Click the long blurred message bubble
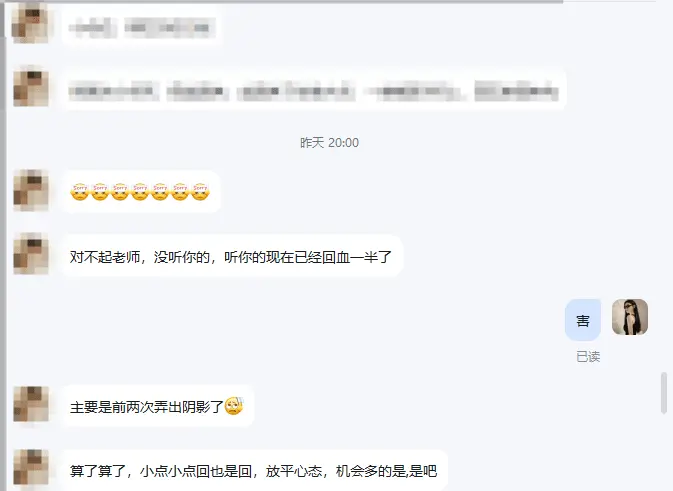 (314, 89)
